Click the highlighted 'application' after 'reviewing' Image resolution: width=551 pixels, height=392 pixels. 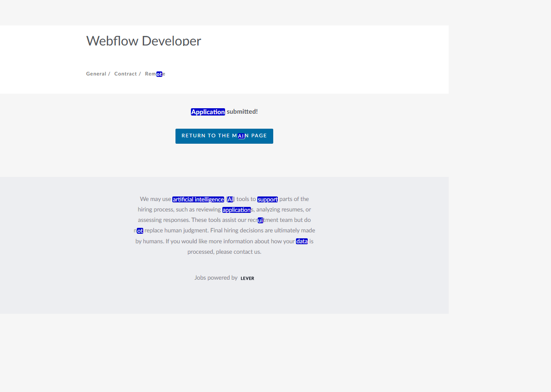236,210
